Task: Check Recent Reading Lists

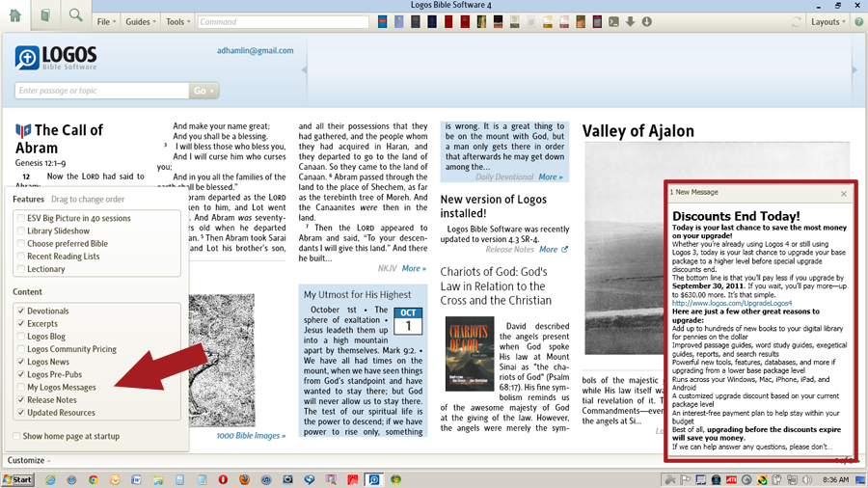Action: click(x=21, y=257)
